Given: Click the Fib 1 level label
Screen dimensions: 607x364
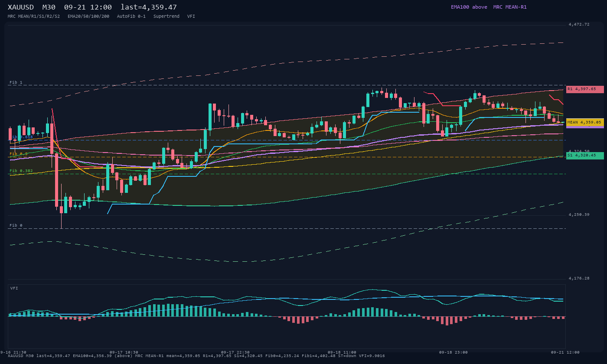Looking at the screenshot, I should pyautogui.click(x=16, y=82).
